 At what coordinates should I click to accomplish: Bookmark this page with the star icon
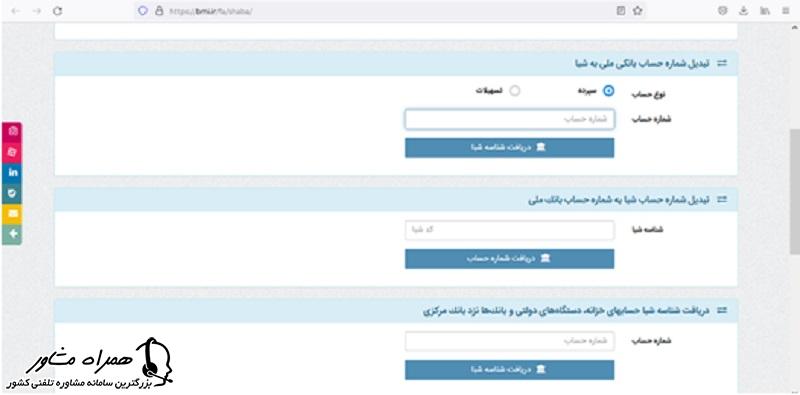coord(637,11)
